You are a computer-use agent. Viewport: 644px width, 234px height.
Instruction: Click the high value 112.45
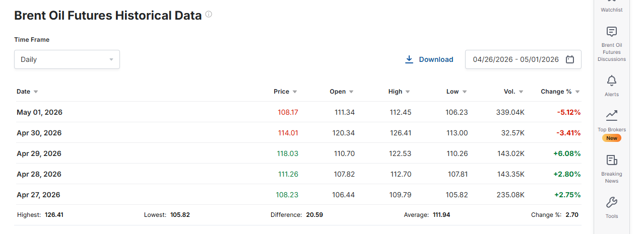click(x=401, y=112)
